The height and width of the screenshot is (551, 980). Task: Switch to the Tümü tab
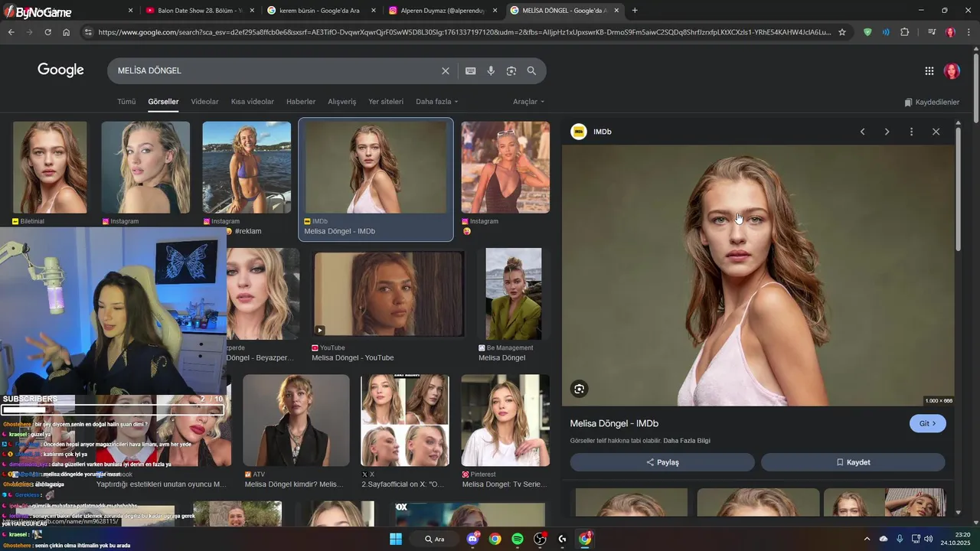click(x=126, y=102)
